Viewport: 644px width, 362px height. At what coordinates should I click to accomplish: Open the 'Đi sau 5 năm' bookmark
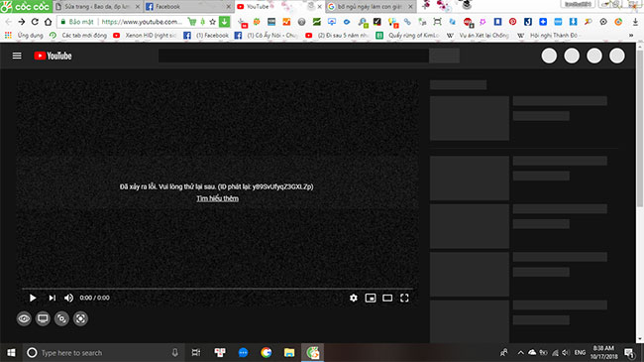pyautogui.click(x=338, y=36)
